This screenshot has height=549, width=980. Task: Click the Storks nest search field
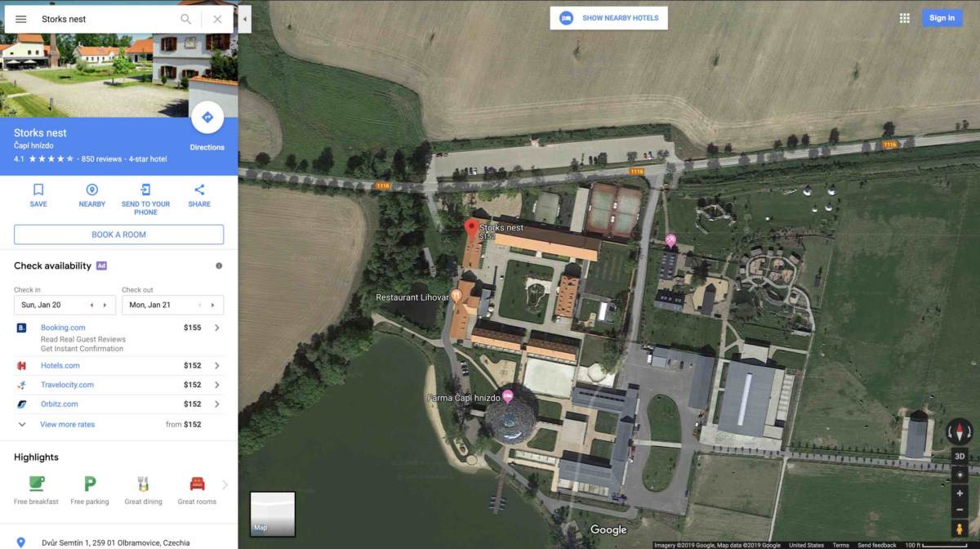(106, 19)
